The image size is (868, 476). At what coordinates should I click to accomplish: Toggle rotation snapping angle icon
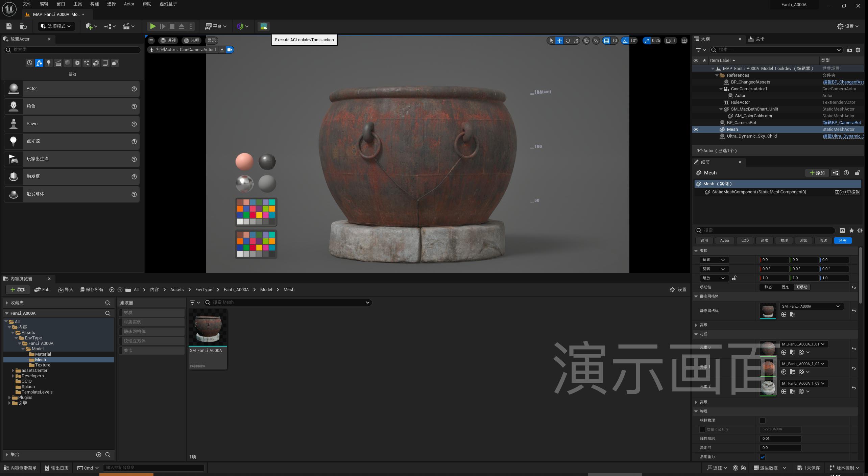(625, 41)
